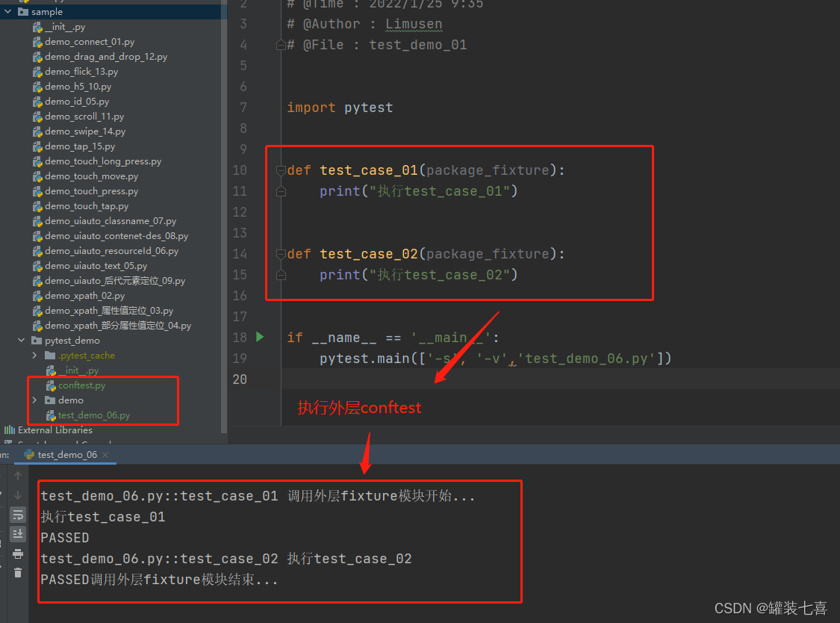Select __init__.py under pytest_demo folder
Viewport: 840px width, 623px height.
(78, 371)
